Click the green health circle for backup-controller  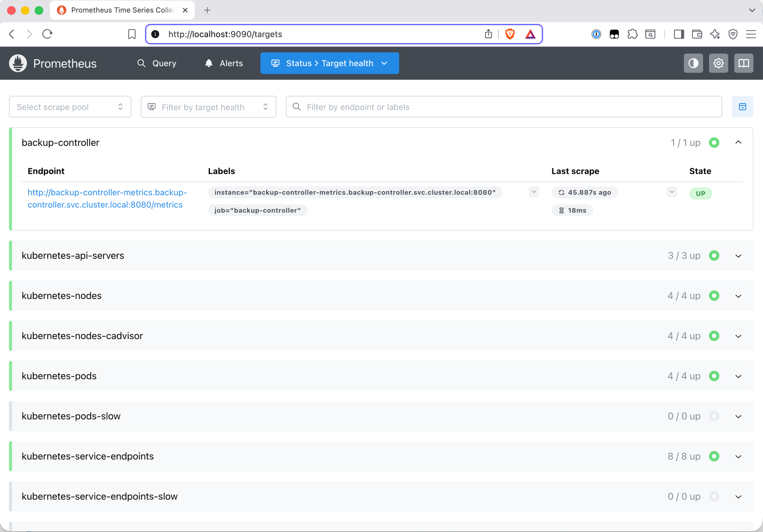point(714,143)
